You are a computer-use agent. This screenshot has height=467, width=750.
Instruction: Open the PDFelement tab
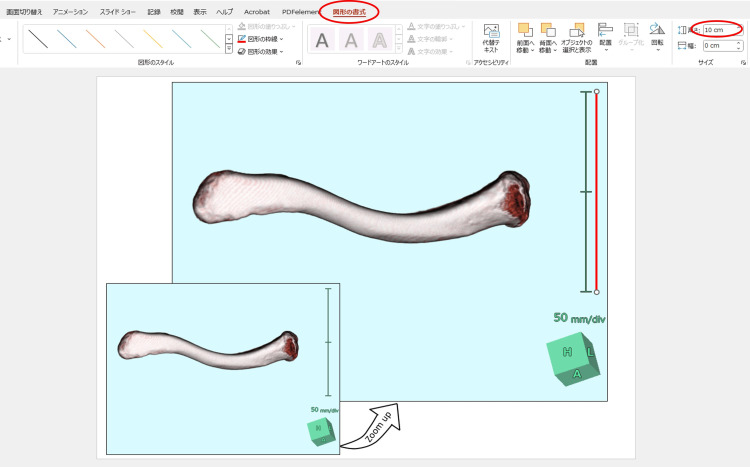pyautogui.click(x=300, y=12)
